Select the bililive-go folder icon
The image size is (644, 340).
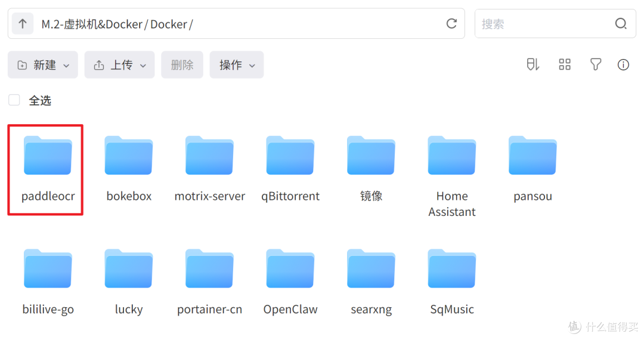48,268
